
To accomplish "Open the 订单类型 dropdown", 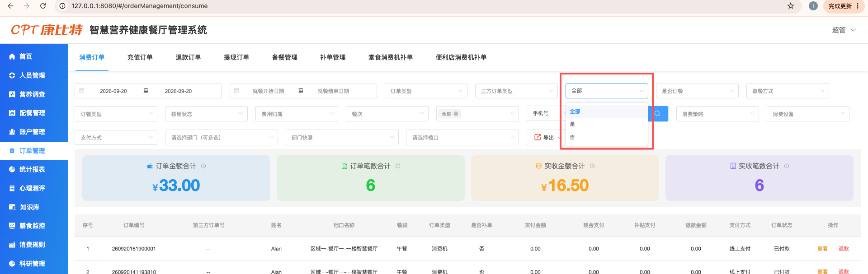I will [x=426, y=91].
